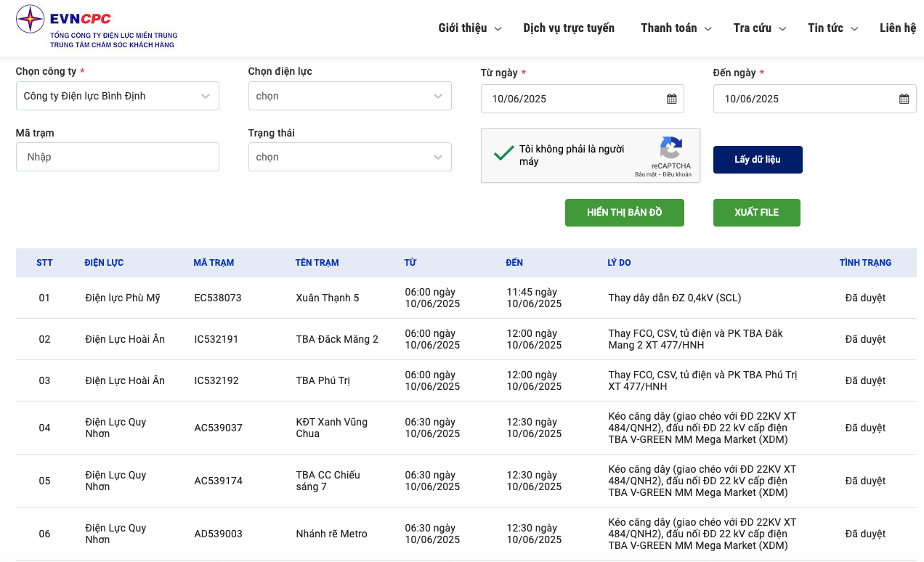Open the calendar icon in Đến ngày

click(x=904, y=99)
